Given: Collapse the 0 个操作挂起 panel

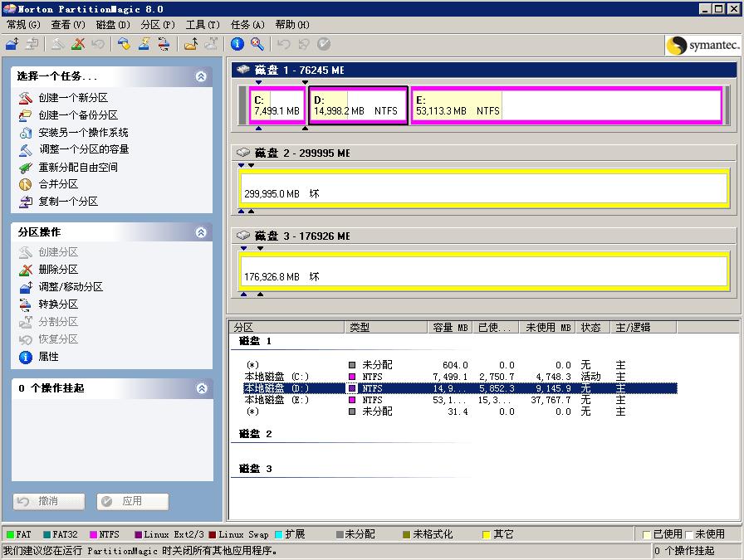Looking at the screenshot, I should click(x=201, y=388).
